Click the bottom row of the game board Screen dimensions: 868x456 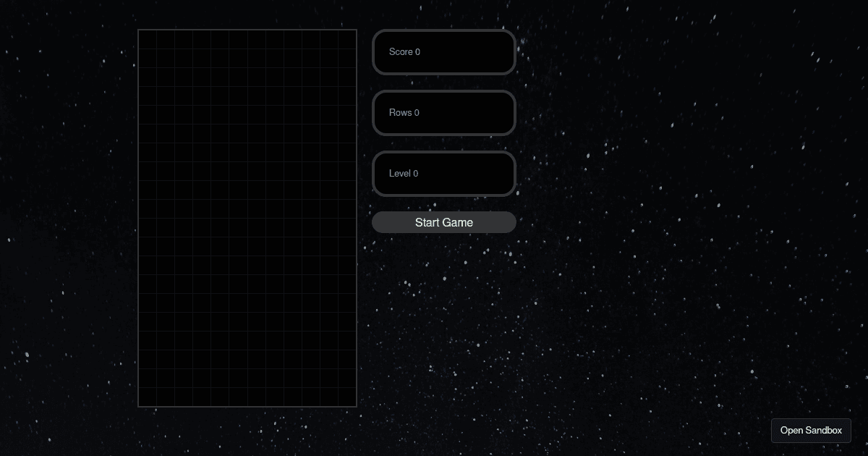tap(247, 398)
